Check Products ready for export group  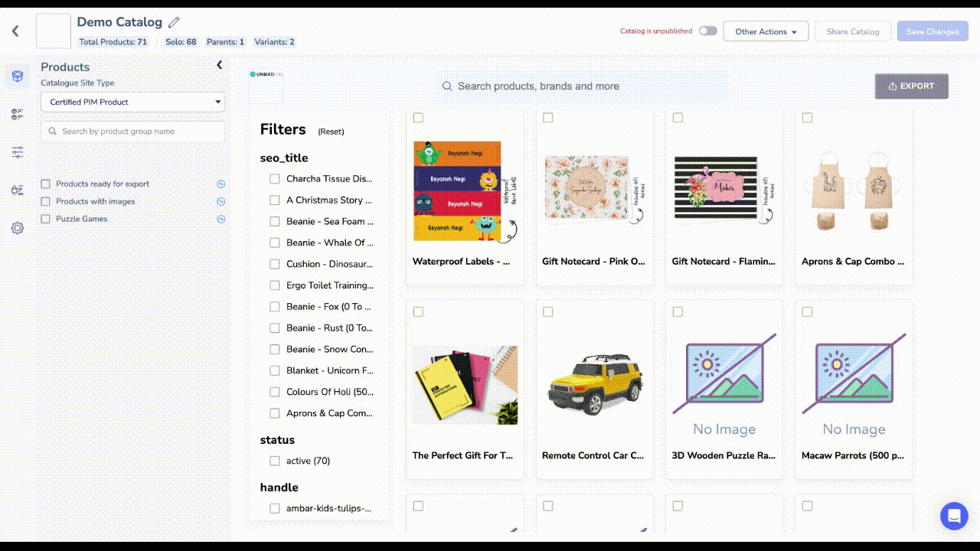[x=46, y=184]
